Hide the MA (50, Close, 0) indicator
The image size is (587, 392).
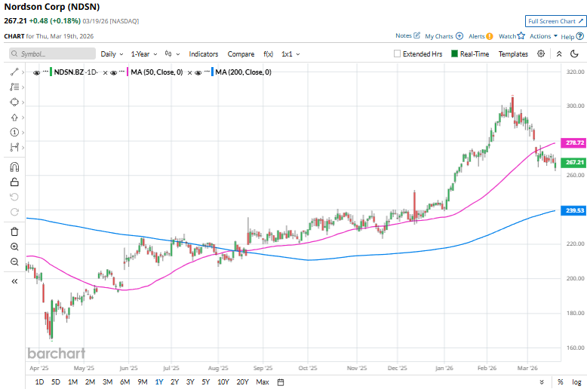click(x=115, y=72)
